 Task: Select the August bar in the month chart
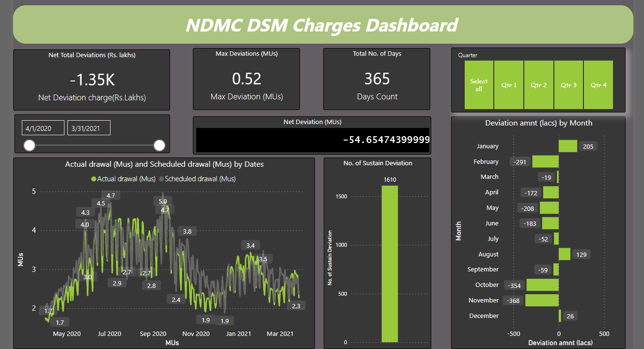point(565,254)
